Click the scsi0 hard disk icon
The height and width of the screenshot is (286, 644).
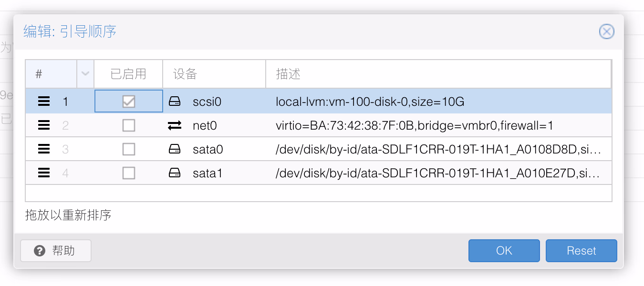coord(175,101)
